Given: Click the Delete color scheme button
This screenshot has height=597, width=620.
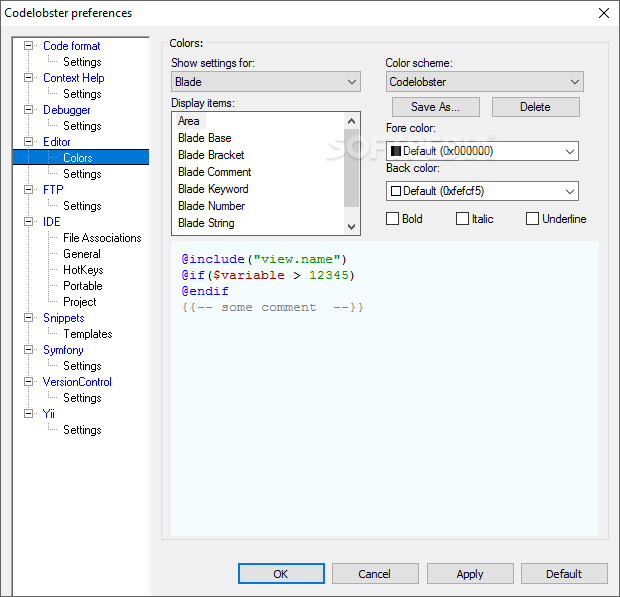Looking at the screenshot, I should click(x=536, y=107).
